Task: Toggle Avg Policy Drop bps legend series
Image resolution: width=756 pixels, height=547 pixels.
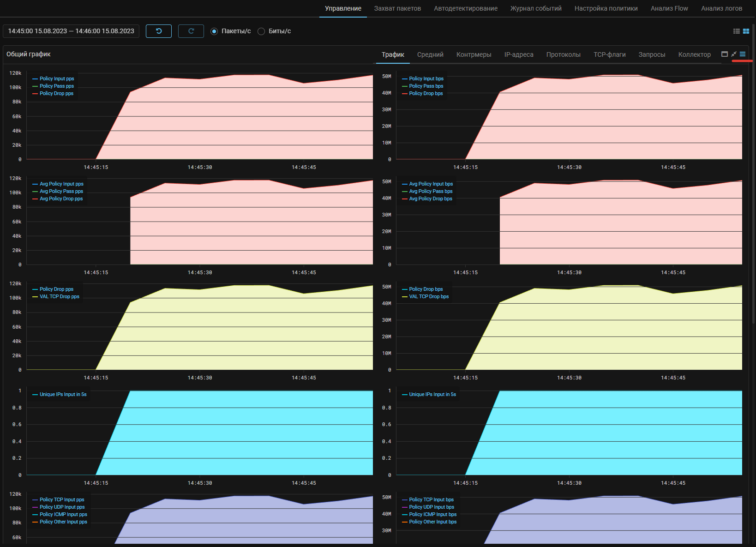Action: click(430, 199)
